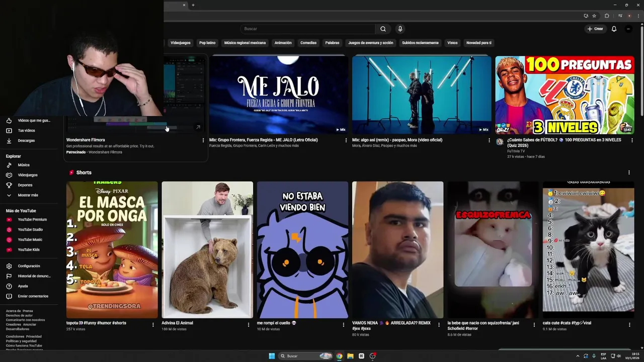Select 'Subidos recientemente' chip
Viewport: 644px width, 362px height.
pos(420,43)
